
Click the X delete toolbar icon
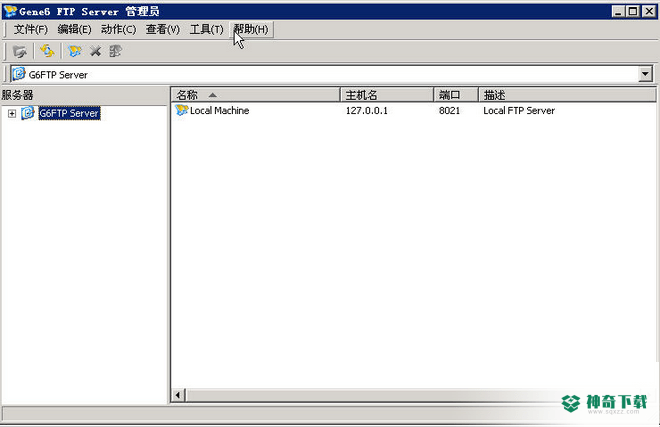tap(96, 51)
